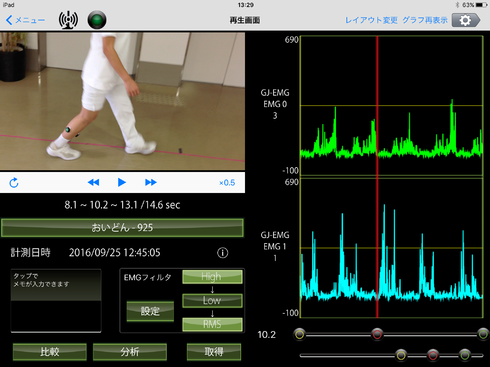
Task: Tap the green status indicator light
Action: [97, 20]
